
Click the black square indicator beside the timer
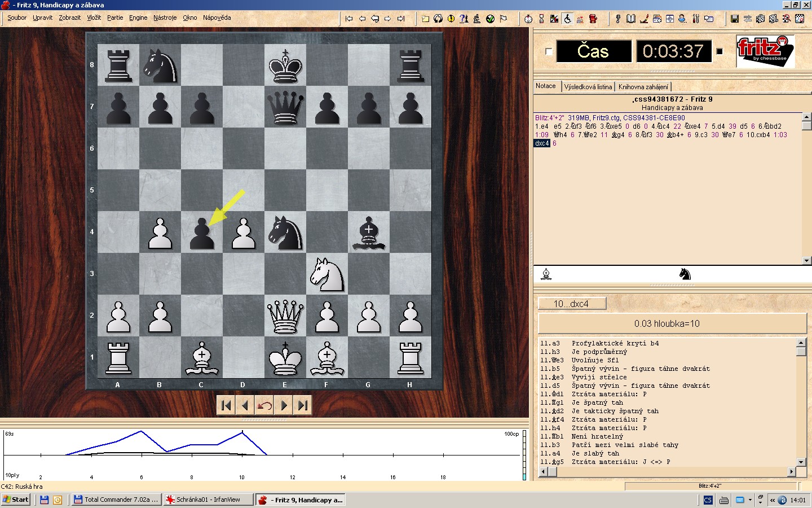point(720,51)
